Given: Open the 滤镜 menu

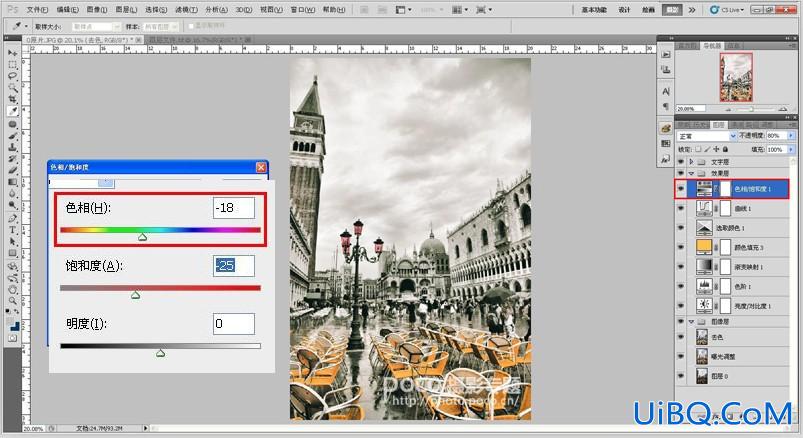Looking at the screenshot, I should pos(186,10).
